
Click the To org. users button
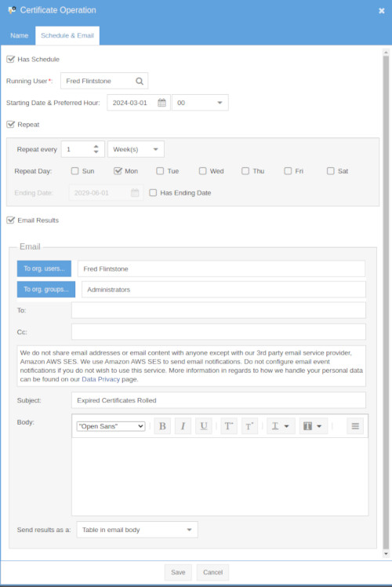pos(44,268)
